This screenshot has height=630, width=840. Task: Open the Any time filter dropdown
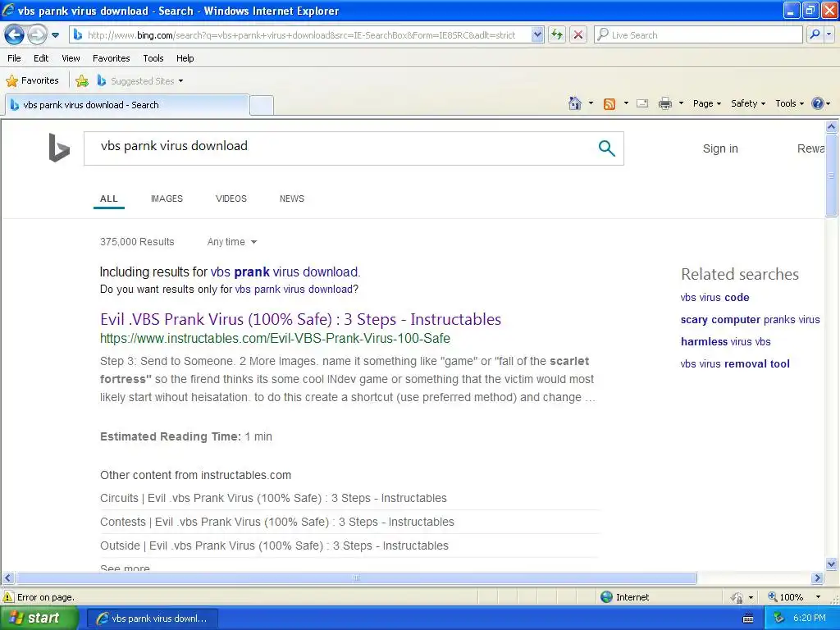232,242
